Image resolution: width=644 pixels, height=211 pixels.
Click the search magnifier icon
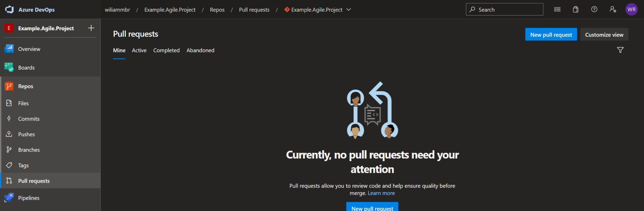coord(472,9)
